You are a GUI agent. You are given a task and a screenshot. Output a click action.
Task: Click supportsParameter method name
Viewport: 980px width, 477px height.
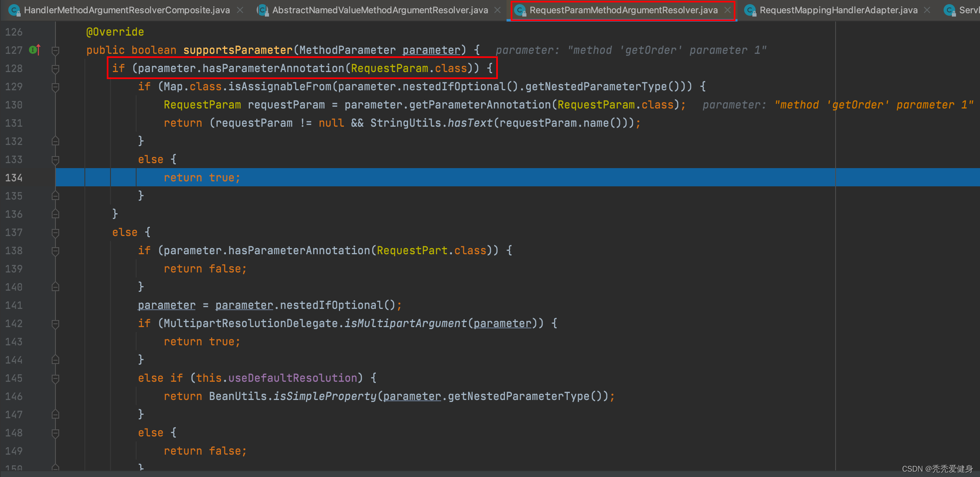238,50
